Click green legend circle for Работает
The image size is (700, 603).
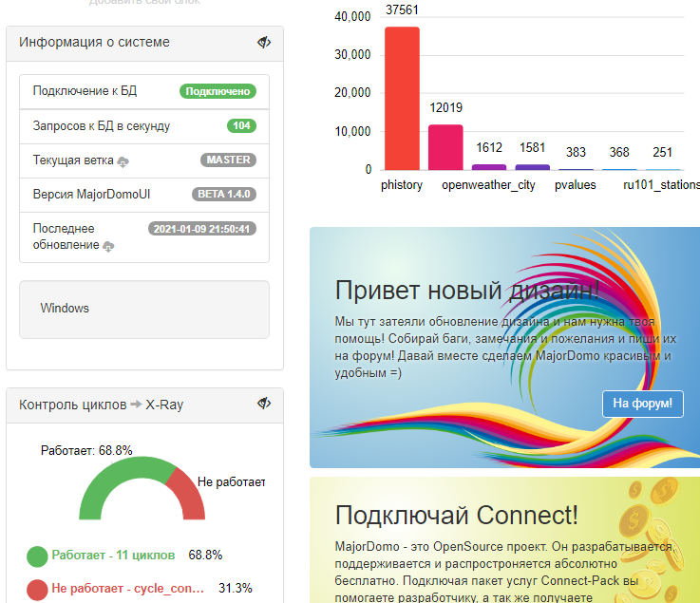37,556
